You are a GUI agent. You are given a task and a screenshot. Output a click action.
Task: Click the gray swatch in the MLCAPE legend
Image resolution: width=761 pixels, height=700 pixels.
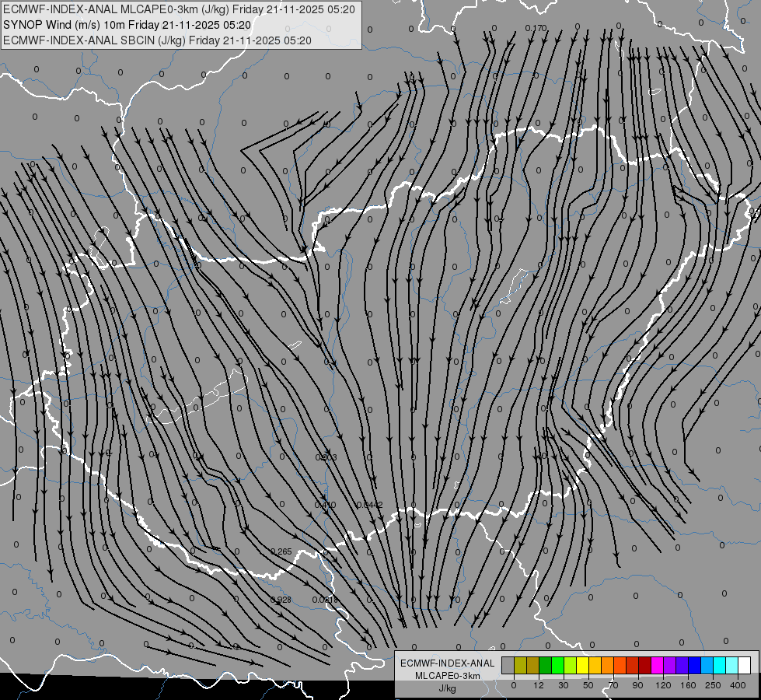[x=508, y=665]
